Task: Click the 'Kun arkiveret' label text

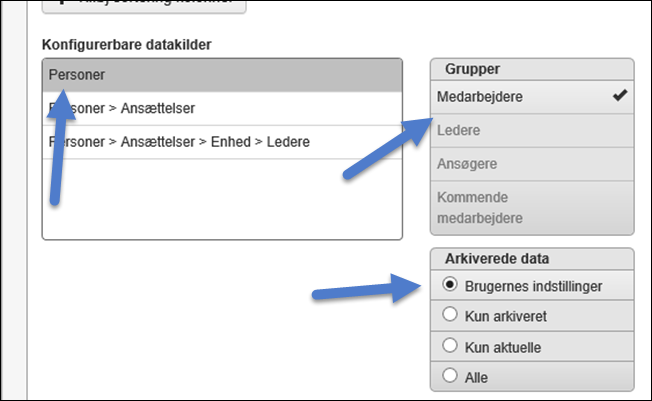Action: click(505, 316)
